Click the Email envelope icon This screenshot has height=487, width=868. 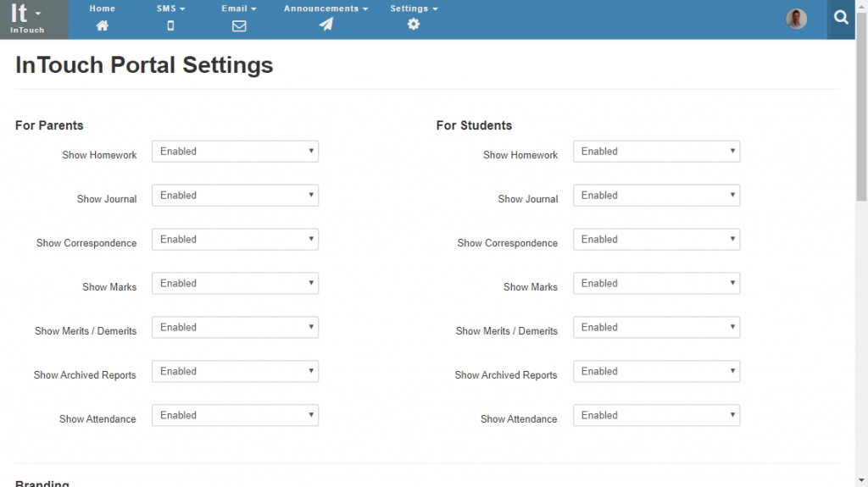(239, 26)
